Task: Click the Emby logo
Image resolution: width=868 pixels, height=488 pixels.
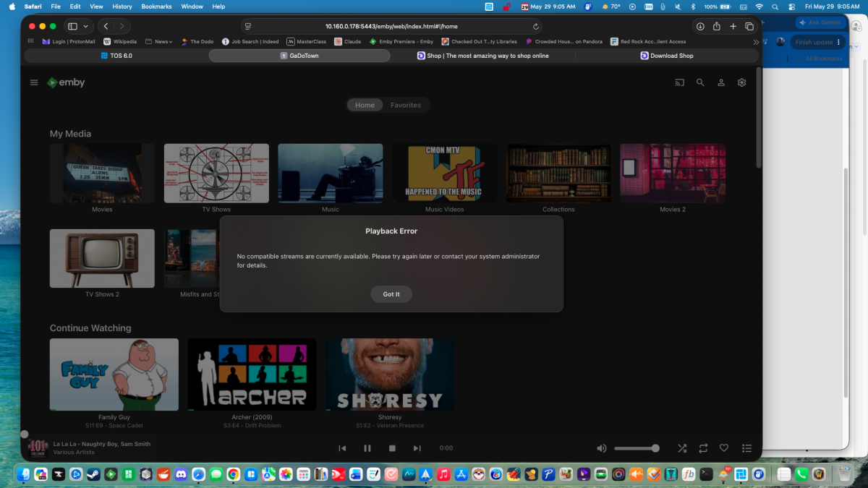Action: tap(66, 82)
